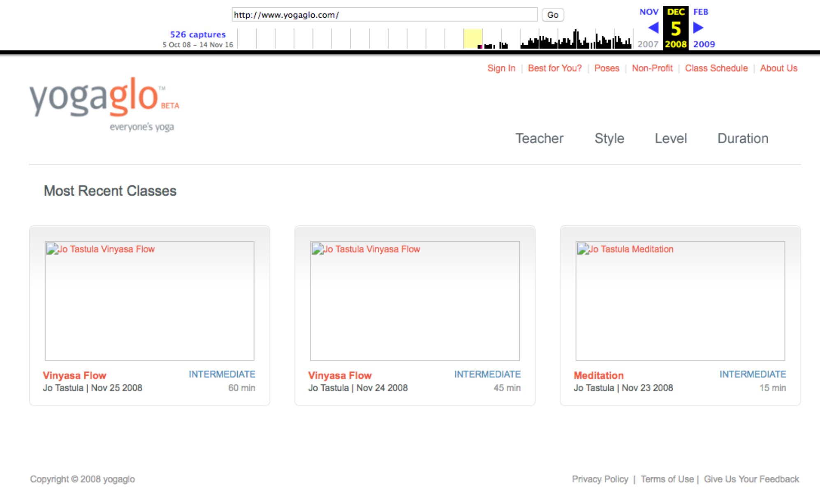Click the Go button
This screenshot has width=820, height=504.
552,15
